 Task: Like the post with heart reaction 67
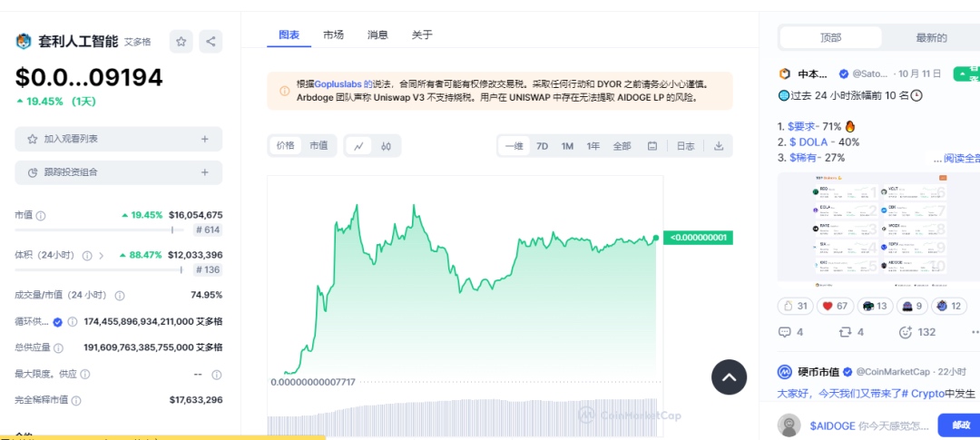[x=835, y=306]
